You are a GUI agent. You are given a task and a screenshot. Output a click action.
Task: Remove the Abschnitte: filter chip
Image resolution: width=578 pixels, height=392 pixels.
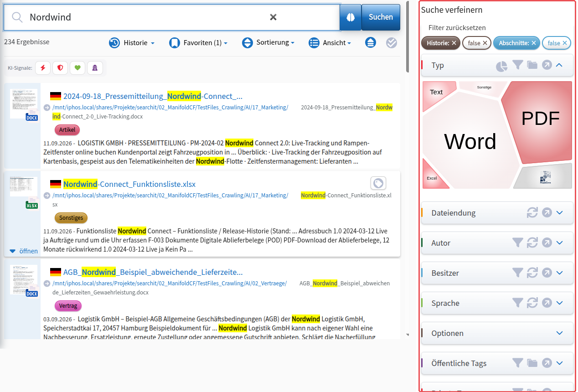coord(534,43)
